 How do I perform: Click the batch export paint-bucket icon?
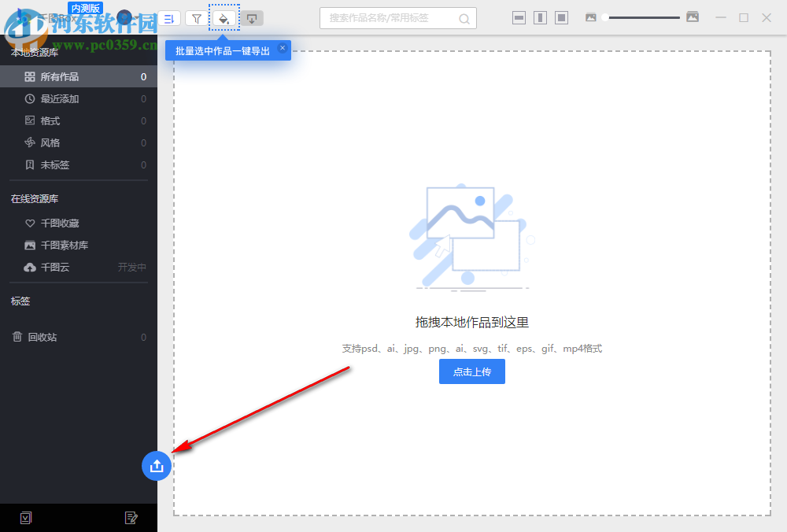[x=224, y=17]
